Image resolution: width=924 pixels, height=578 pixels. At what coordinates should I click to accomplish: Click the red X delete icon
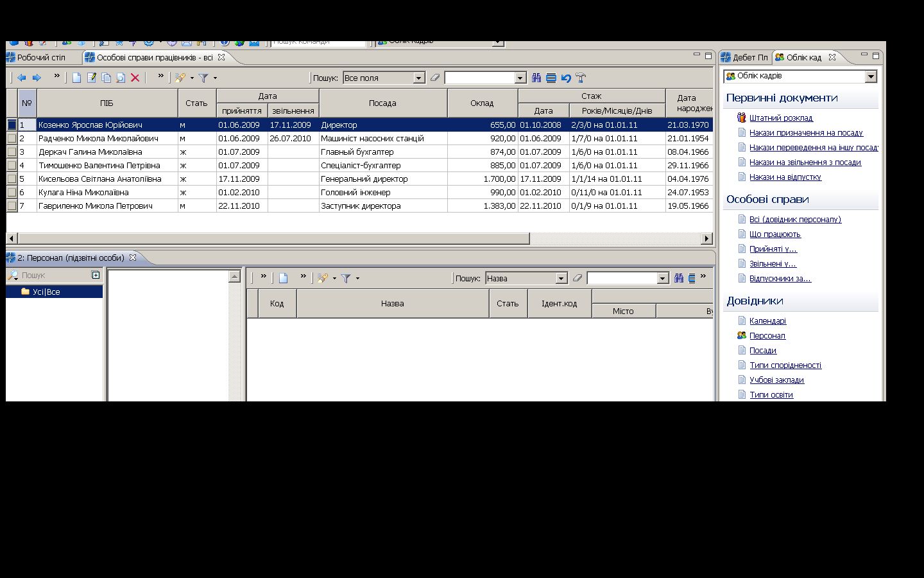135,78
